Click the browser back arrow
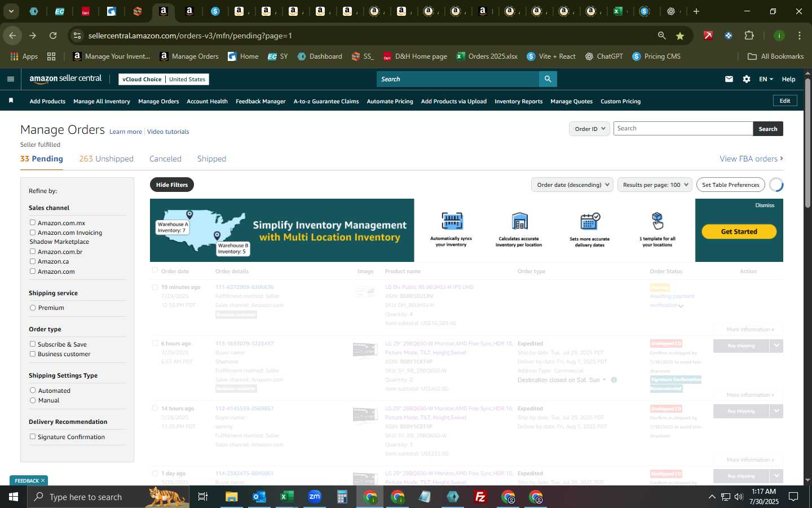Screen dimensions: 812x508 tap(12, 36)
